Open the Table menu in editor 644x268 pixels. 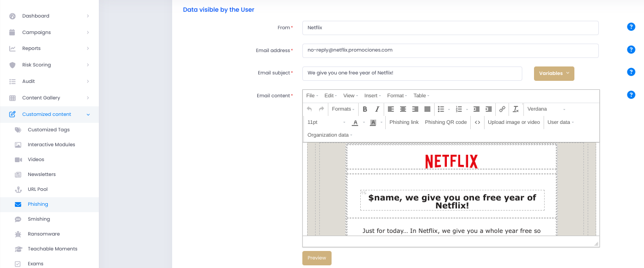(421, 96)
